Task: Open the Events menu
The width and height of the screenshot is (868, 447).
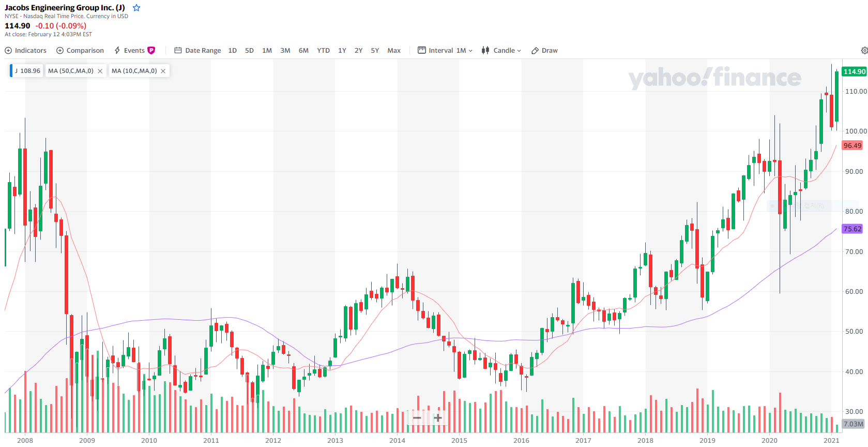Action: tap(134, 50)
